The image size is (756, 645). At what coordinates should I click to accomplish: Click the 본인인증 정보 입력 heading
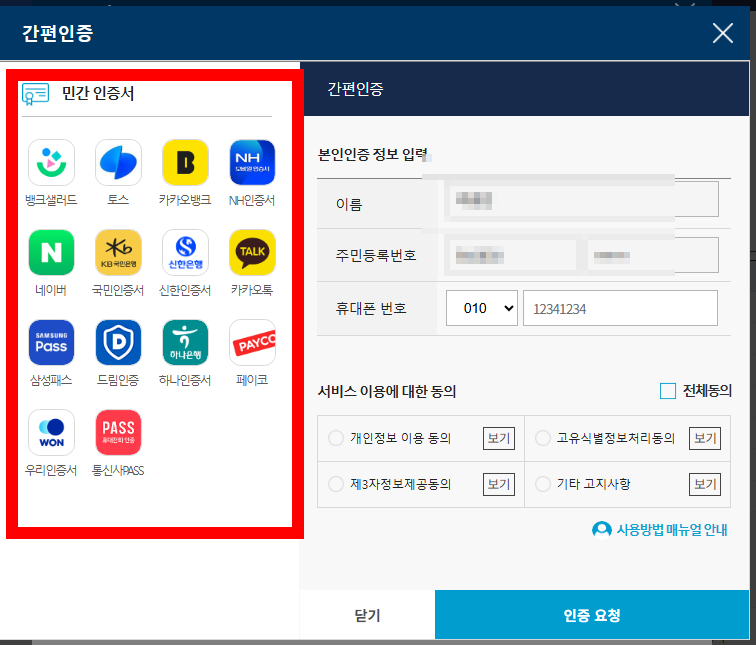tap(373, 154)
